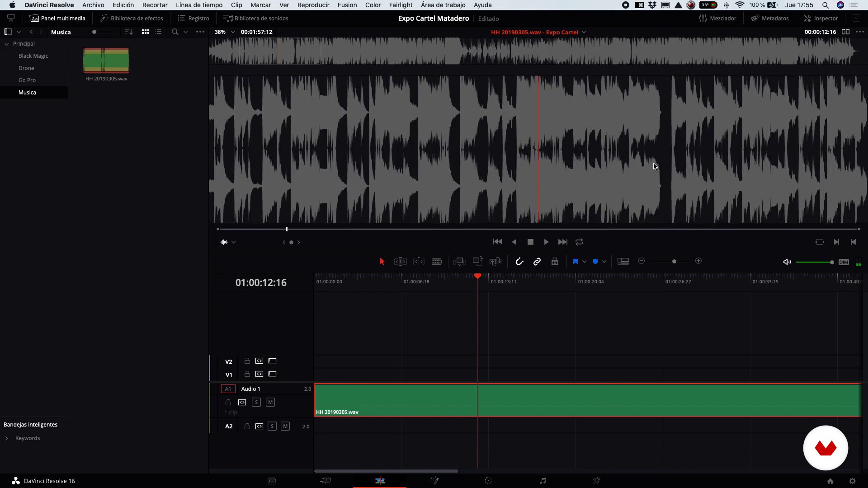The image size is (868, 488).
Task: Click the media pool search icon
Action: (x=175, y=32)
